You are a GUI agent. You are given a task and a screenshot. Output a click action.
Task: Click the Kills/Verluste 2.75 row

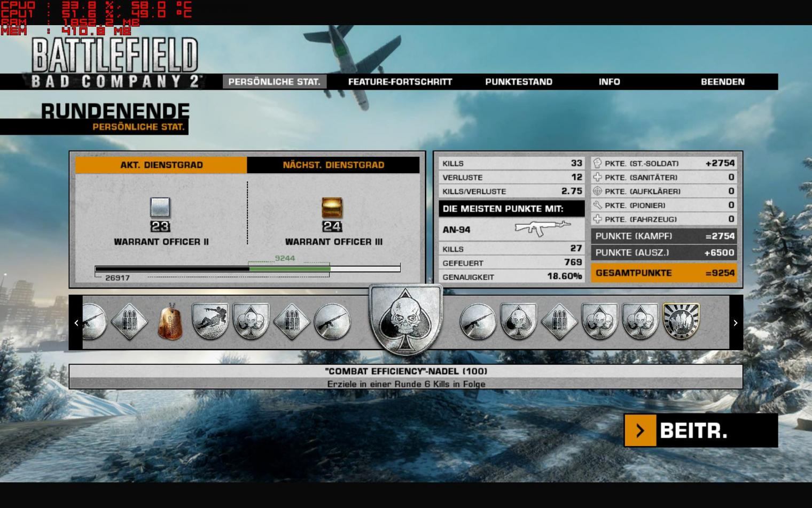click(512, 191)
